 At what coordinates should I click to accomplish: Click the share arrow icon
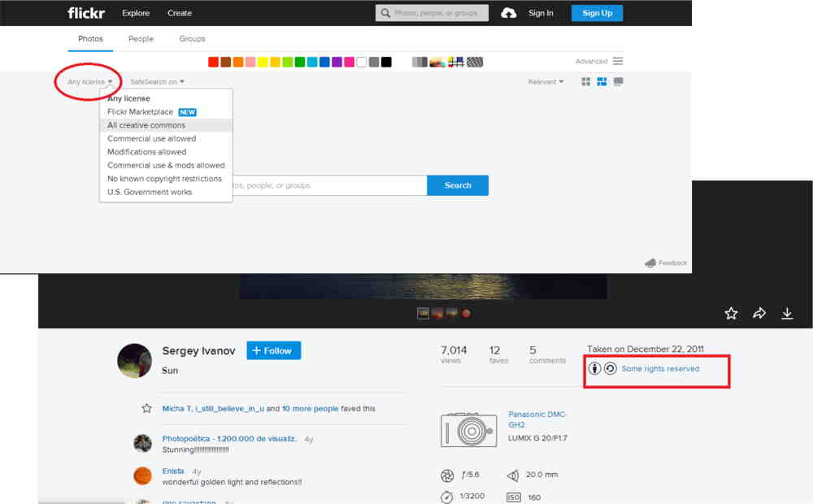pos(759,313)
